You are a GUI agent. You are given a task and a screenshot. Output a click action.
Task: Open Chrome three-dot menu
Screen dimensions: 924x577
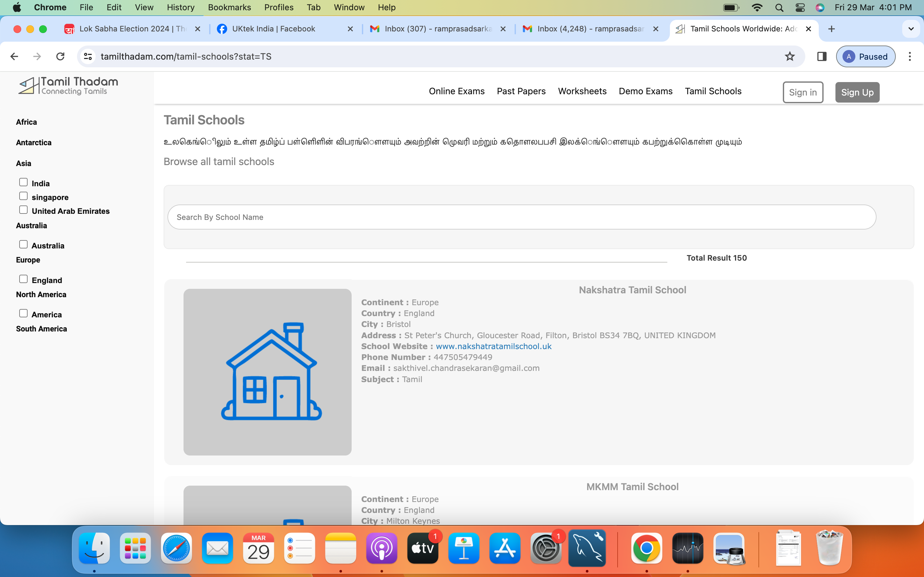(x=910, y=56)
